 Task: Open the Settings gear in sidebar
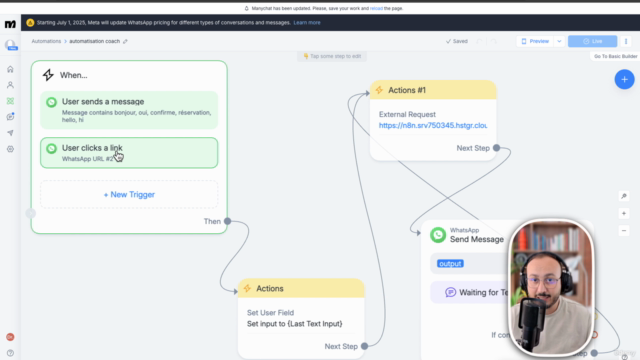10,149
